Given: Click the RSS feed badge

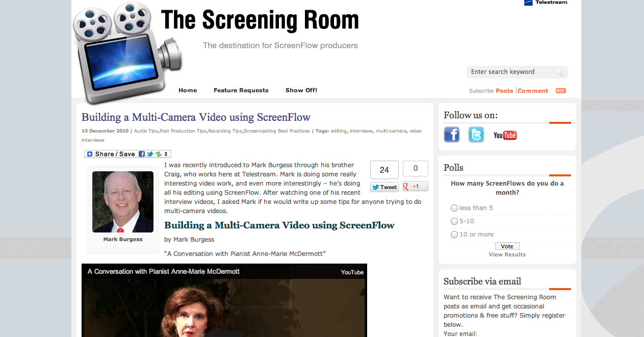Looking at the screenshot, I should [x=560, y=91].
